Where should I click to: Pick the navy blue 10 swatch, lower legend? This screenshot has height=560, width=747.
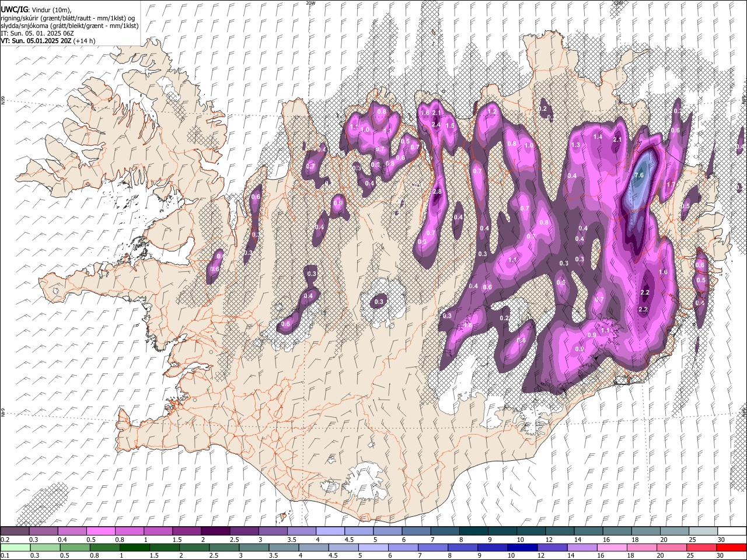[x=522, y=548]
